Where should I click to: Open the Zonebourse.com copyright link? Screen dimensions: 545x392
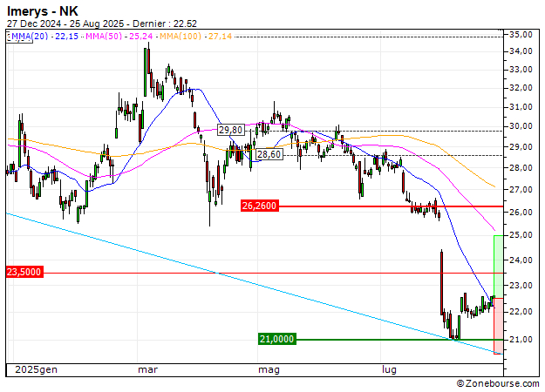pos(498,383)
